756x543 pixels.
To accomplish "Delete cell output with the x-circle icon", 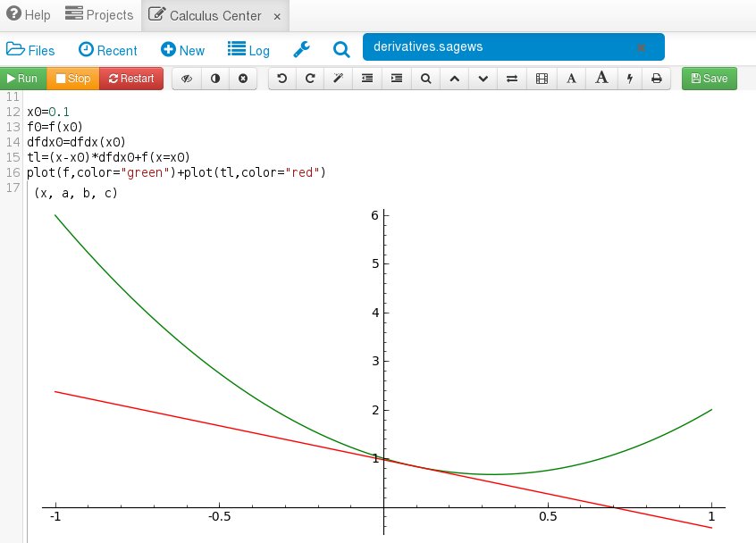I will [x=242, y=79].
